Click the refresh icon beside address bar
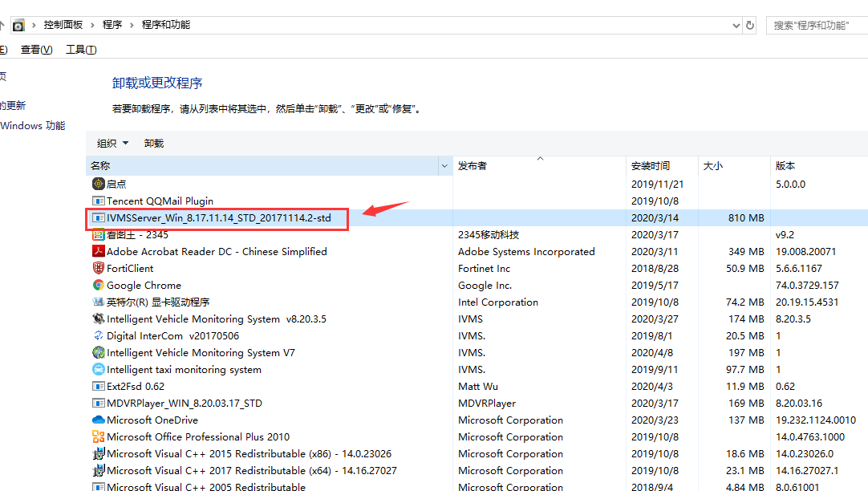The width and height of the screenshot is (868, 491). [x=750, y=25]
